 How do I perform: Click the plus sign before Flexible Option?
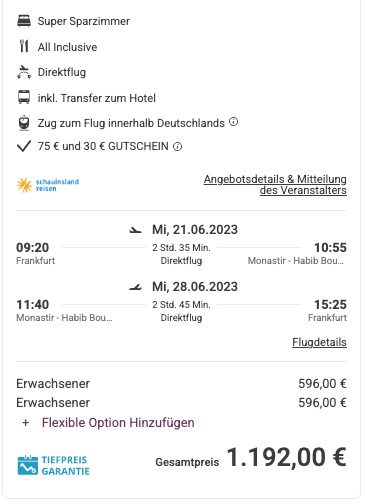(x=26, y=423)
